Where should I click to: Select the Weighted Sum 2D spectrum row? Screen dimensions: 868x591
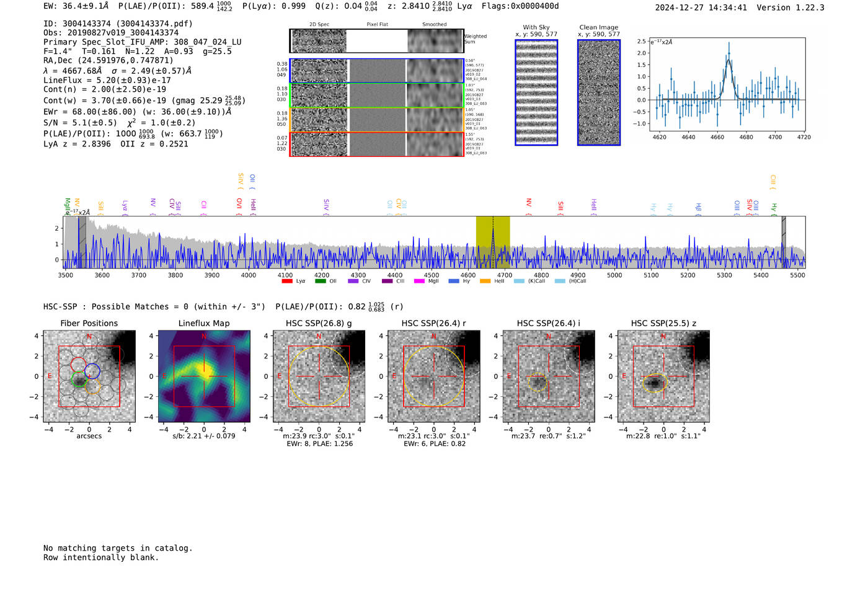pos(376,41)
